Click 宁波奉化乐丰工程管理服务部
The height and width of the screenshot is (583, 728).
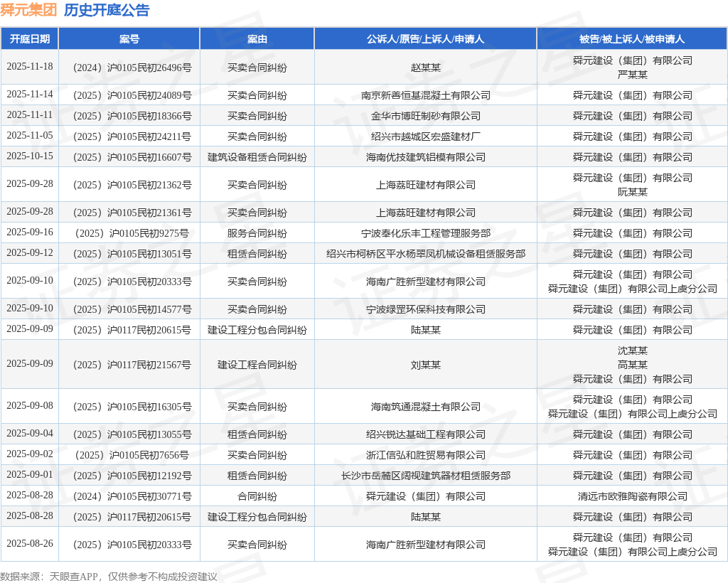425,233
